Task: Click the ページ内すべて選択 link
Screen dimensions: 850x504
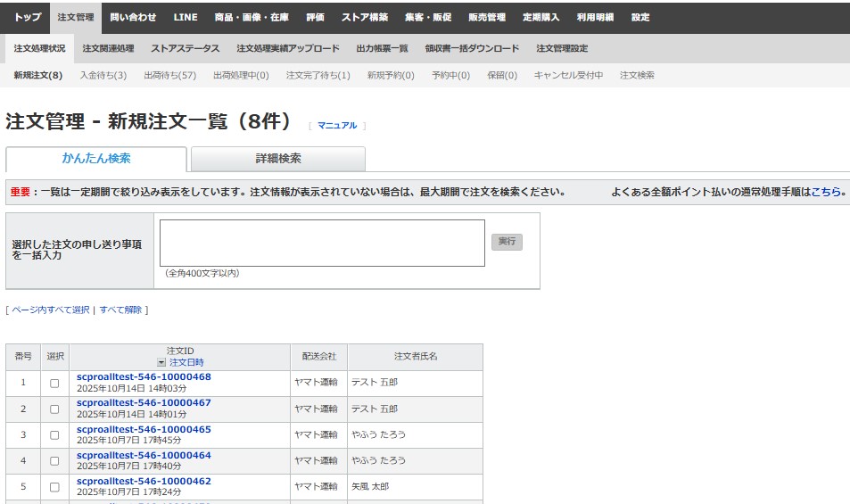Action: pos(51,310)
